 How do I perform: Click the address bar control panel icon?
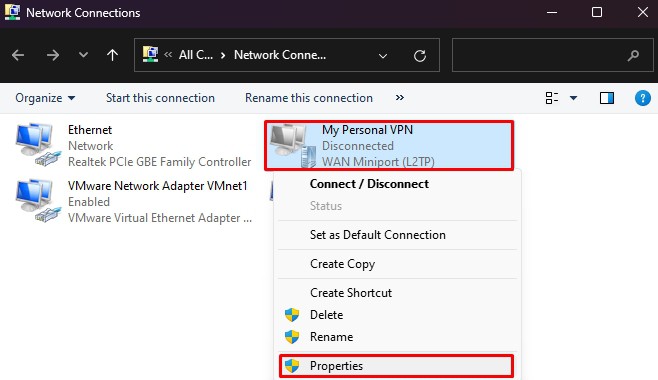(x=150, y=55)
